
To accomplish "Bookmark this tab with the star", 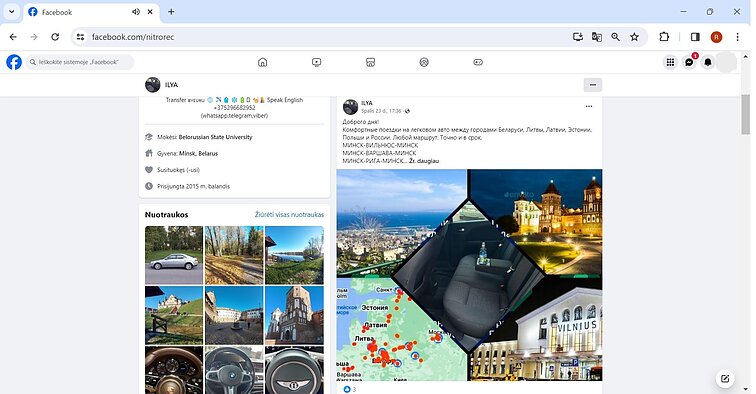I will click(634, 37).
